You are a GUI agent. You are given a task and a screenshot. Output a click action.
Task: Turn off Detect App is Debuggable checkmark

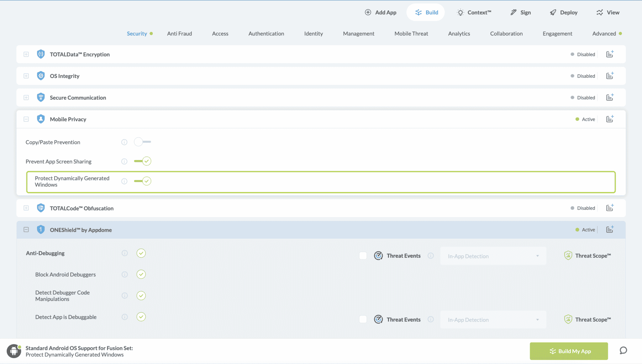[141, 317]
